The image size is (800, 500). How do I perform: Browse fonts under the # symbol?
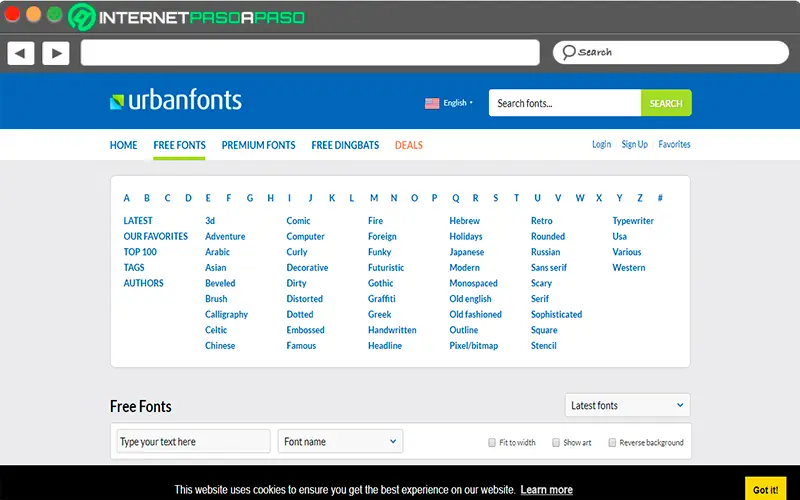tap(660, 198)
